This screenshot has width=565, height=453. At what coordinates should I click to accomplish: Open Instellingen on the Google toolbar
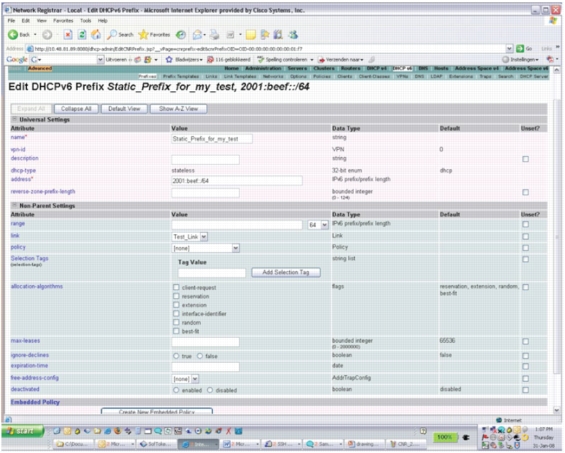coord(520,59)
